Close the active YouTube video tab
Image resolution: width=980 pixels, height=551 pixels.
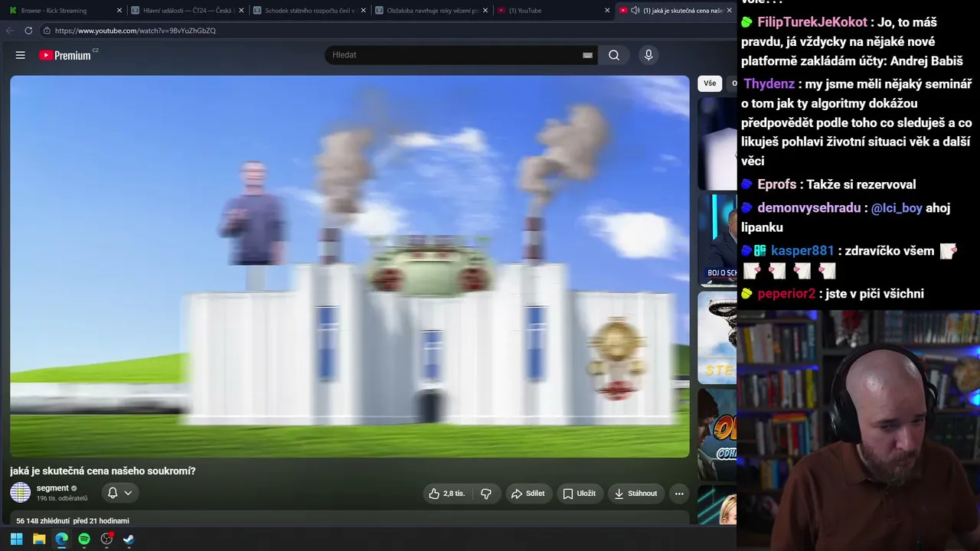729,11
